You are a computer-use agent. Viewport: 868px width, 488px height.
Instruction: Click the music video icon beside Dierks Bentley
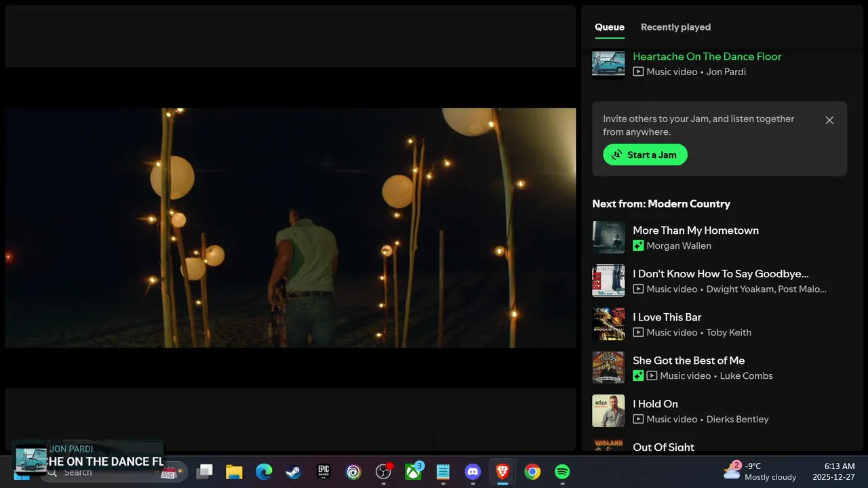click(x=638, y=420)
